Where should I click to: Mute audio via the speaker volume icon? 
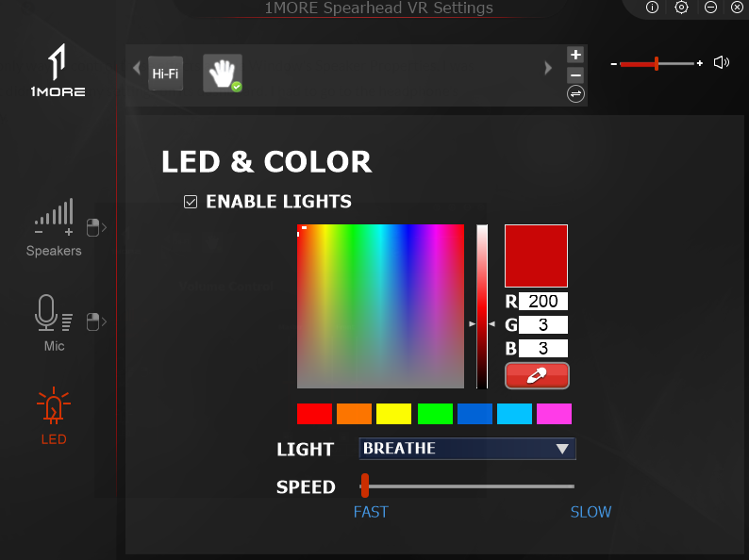(x=722, y=62)
